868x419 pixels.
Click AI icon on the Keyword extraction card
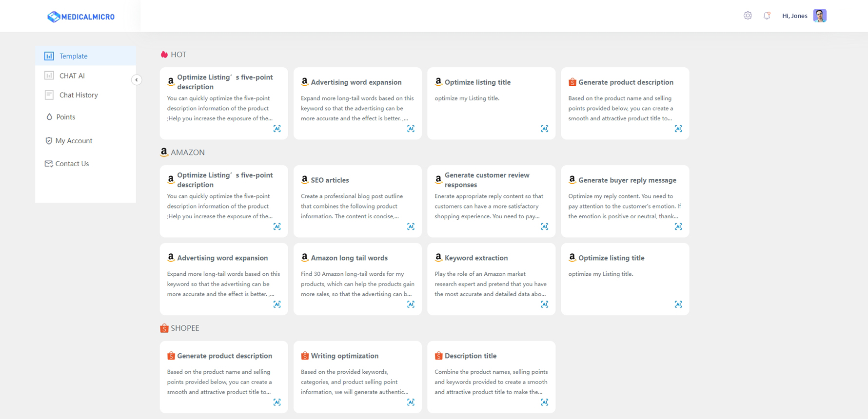pyautogui.click(x=544, y=305)
